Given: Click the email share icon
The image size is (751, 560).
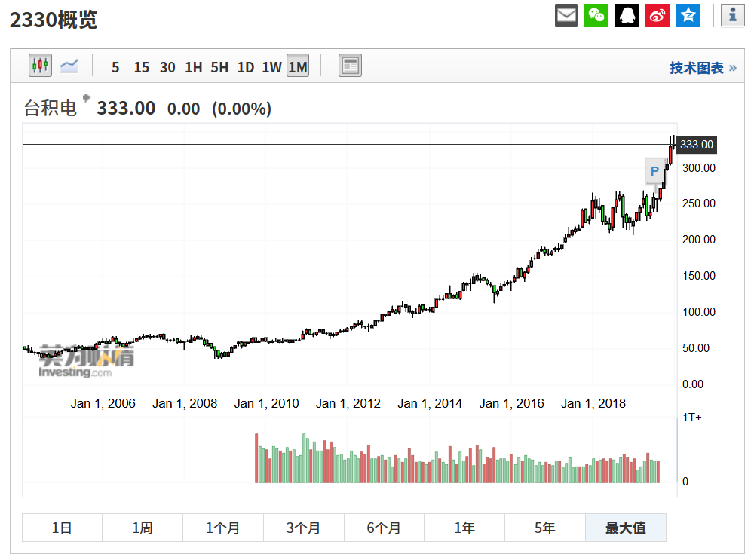Looking at the screenshot, I should click(x=566, y=15).
